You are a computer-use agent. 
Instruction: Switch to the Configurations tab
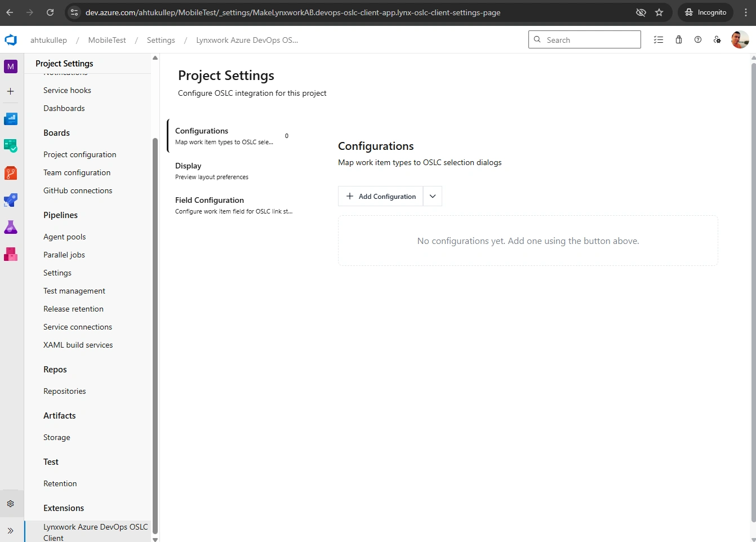coord(231,136)
